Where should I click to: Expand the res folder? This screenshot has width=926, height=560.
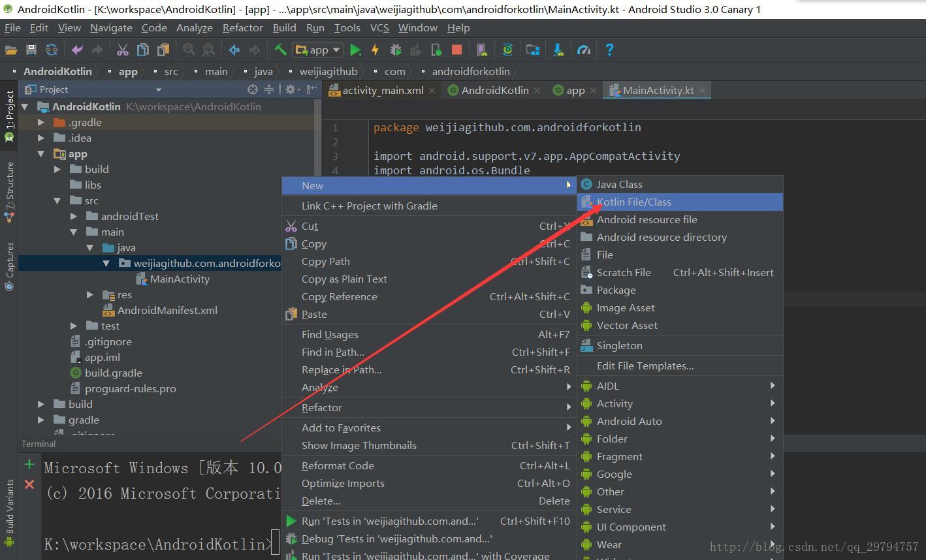tap(90, 294)
